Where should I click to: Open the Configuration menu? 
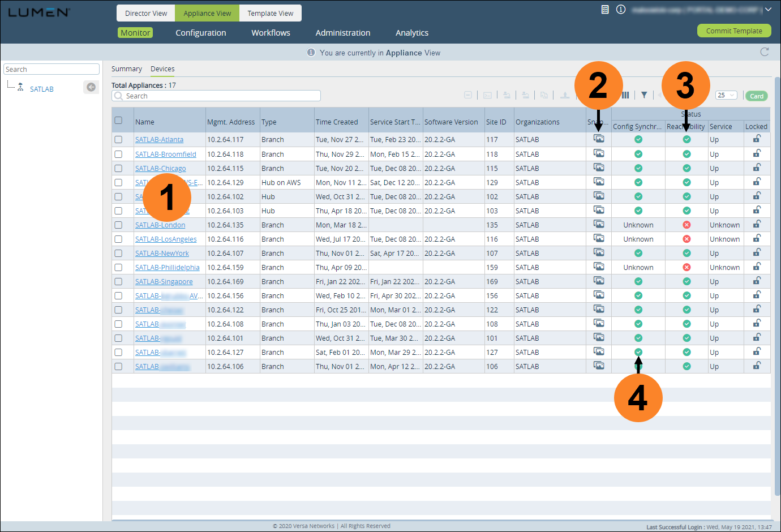point(201,33)
